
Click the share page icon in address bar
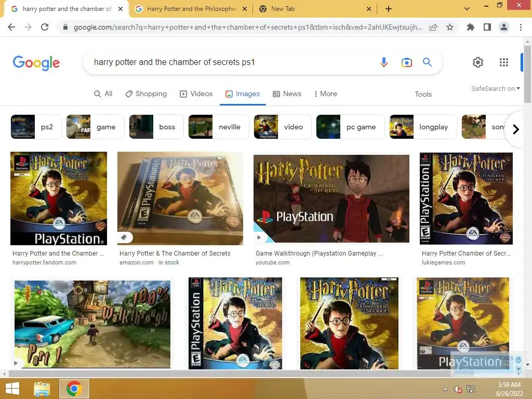point(433,27)
